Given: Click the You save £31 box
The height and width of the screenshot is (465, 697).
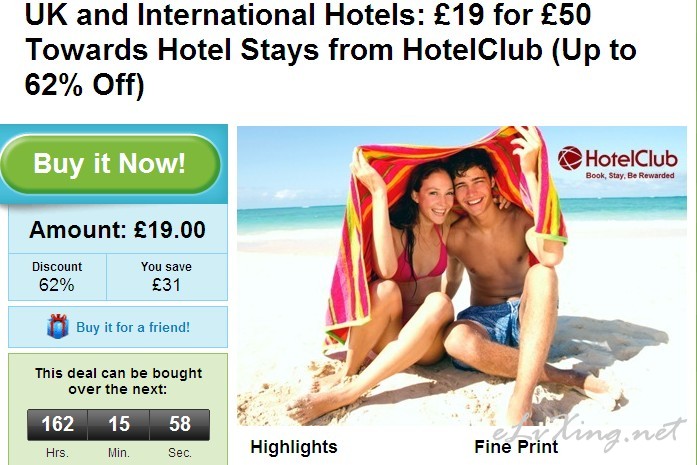Looking at the screenshot, I should (167, 277).
